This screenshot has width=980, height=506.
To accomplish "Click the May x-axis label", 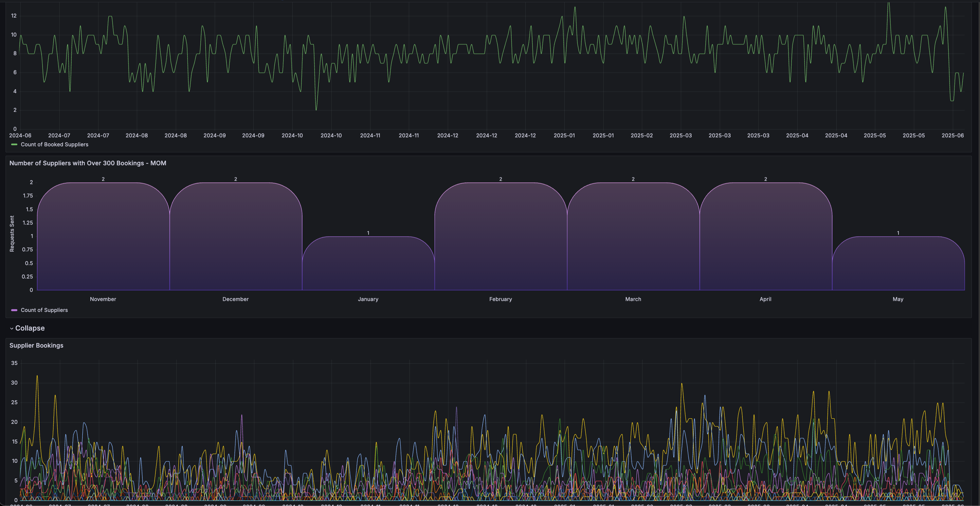I will pyautogui.click(x=898, y=299).
